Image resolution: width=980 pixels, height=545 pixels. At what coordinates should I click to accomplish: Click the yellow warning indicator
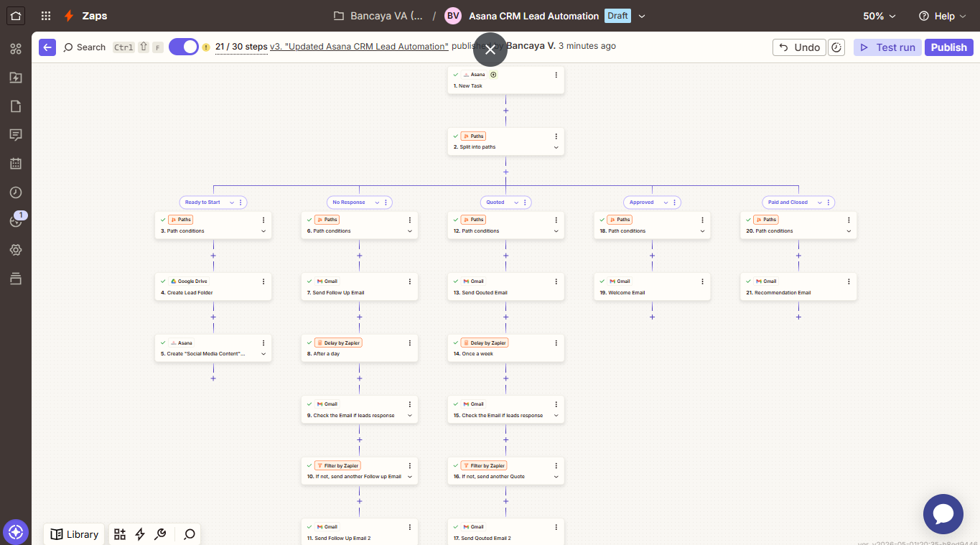click(x=206, y=47)
